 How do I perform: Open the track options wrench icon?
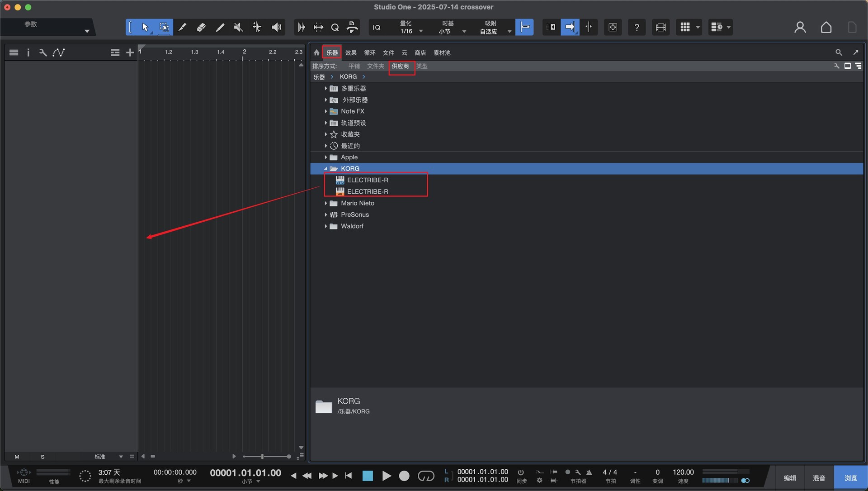tap(43, 52)
